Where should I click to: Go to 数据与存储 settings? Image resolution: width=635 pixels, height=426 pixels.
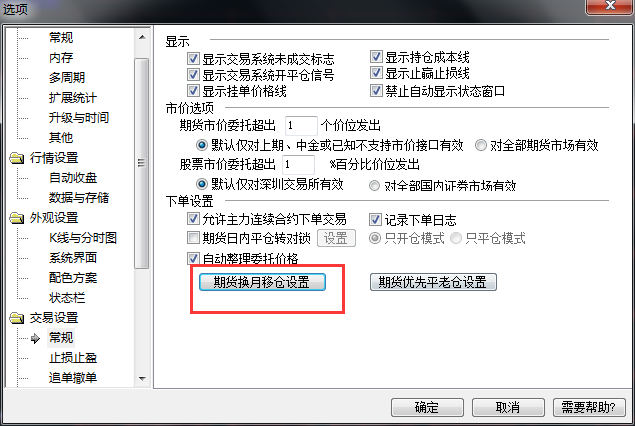[79, 198]
